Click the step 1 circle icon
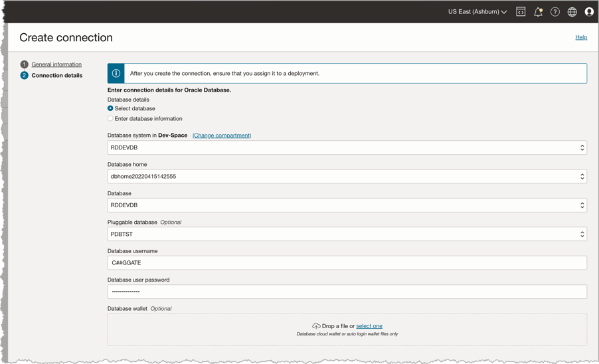This screenshot has width=599, height=364. 25,64
